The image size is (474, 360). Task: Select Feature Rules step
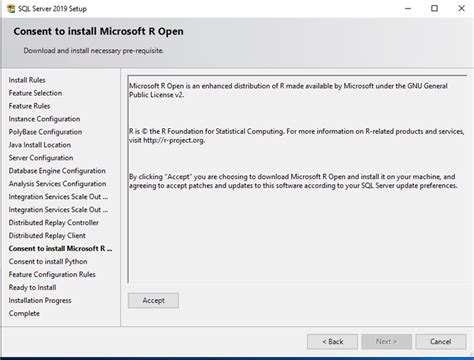(29, 106)
